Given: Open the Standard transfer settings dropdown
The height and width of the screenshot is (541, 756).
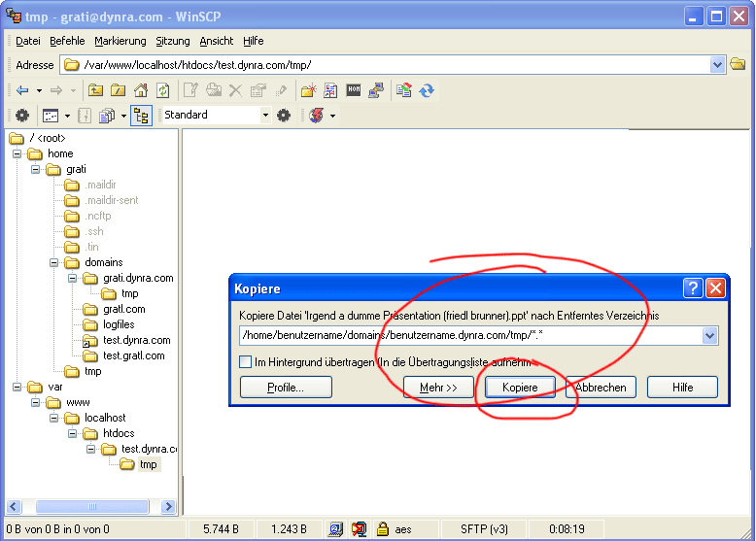Looking at the screenshot, I should pos(265,116).
